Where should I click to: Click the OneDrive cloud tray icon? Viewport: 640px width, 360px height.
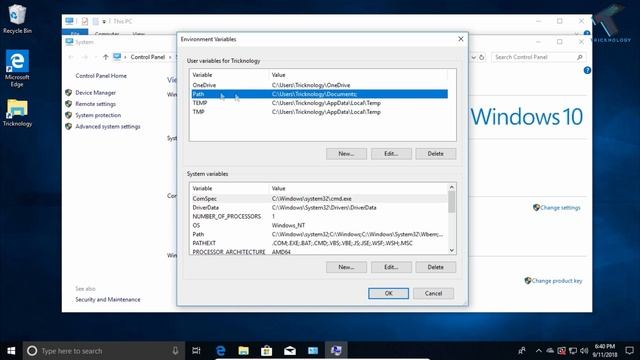(x=550, y=351)
